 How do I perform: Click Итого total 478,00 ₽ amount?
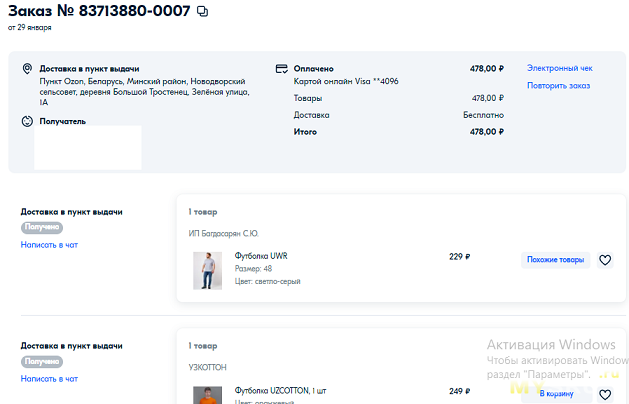click(x=487, y=132)
